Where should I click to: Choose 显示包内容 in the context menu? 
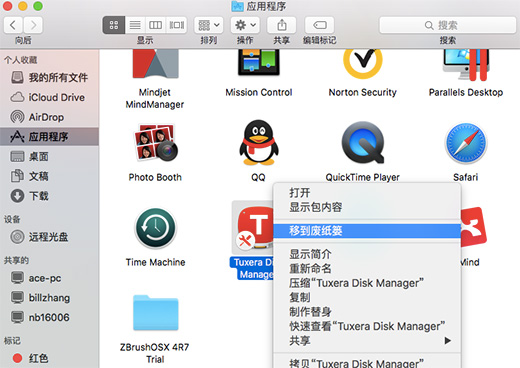(x=367, y=207)
